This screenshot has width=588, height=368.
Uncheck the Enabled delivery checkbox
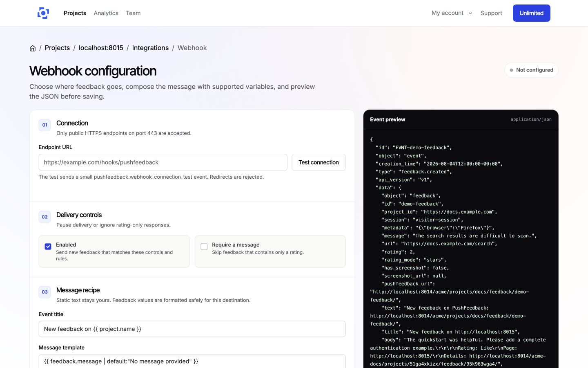(x=48, y=247)
